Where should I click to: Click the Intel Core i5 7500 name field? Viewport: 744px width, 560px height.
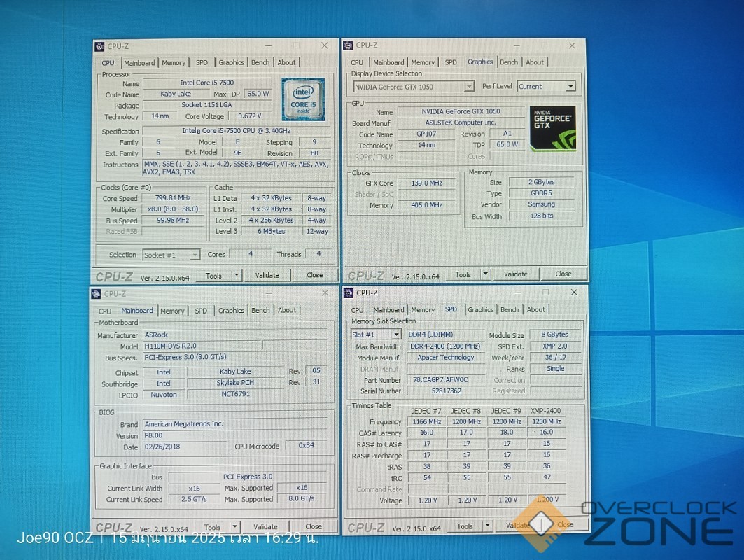coord(207,83)
